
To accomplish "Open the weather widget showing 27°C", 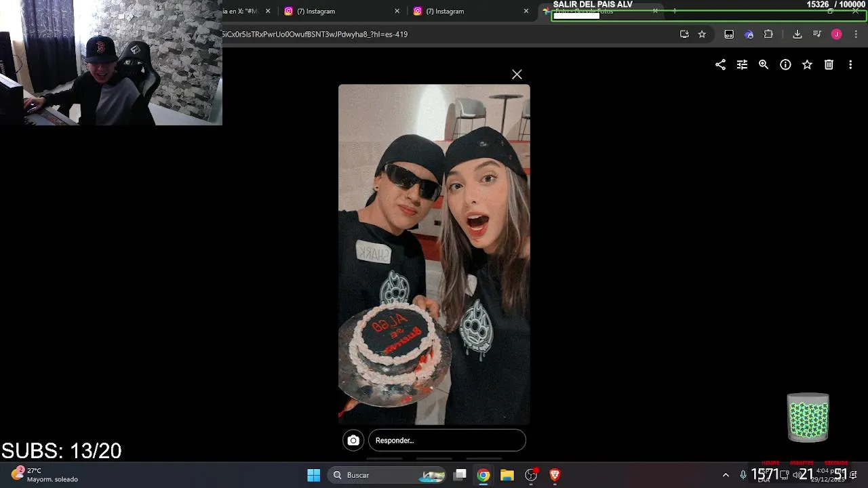I will [46, 474].
